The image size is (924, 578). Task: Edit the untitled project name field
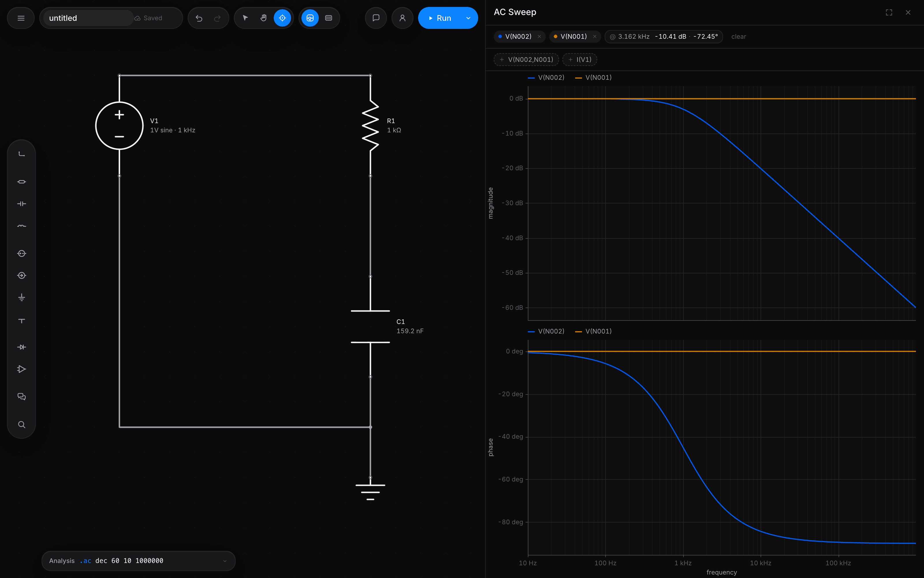88,18
